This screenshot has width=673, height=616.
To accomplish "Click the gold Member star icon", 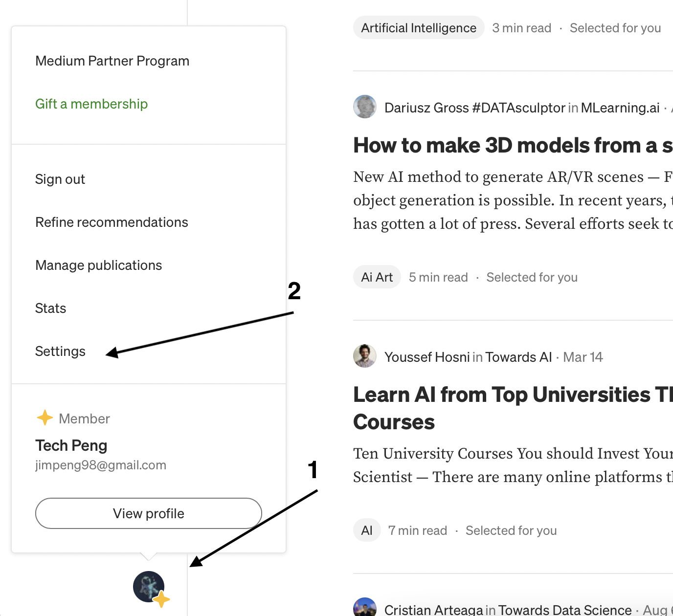I will click(45, 418).
